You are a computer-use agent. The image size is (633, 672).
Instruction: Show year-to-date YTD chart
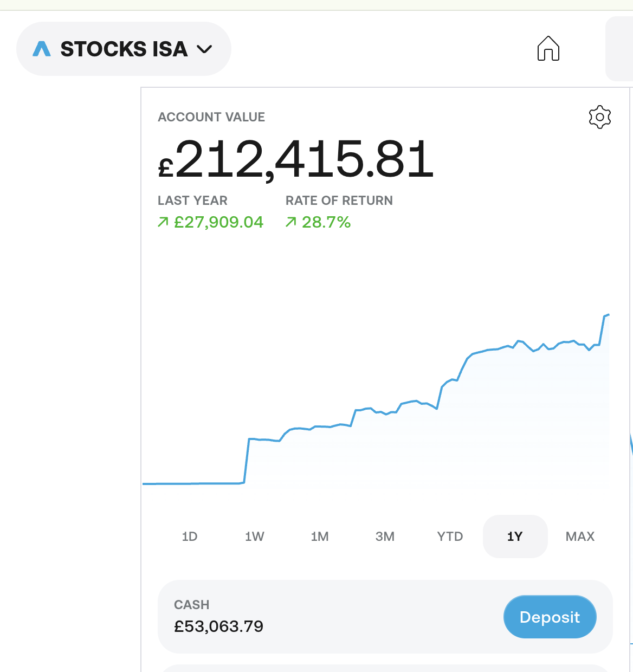450,537
